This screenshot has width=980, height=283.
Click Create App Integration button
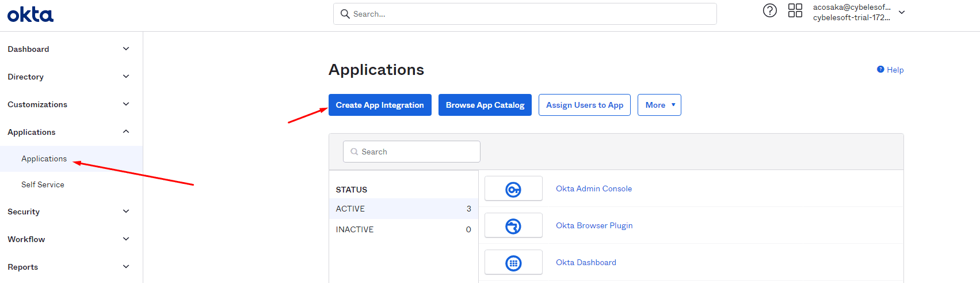[380, 105]
